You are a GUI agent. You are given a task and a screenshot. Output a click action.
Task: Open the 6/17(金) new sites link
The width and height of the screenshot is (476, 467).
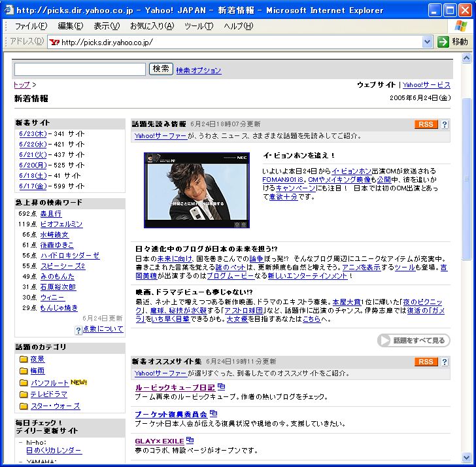click(33, 186)
